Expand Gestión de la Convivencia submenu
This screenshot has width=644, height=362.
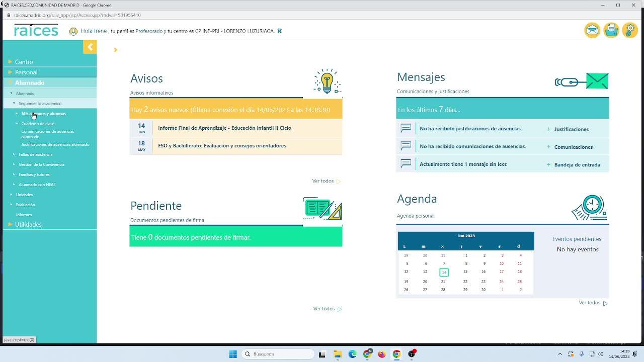click(x=41, y=164)
